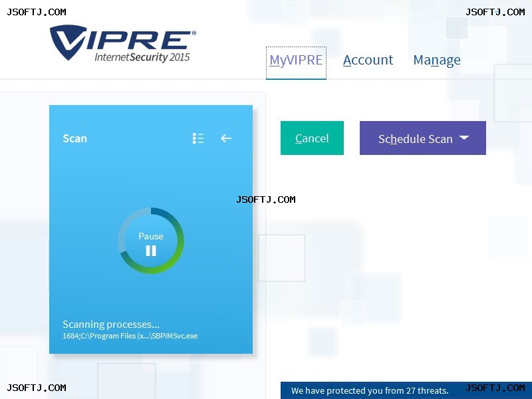Expand the Schedule Scan dropdown
Viewport: 532px width, 399px height.
(423, 138)
